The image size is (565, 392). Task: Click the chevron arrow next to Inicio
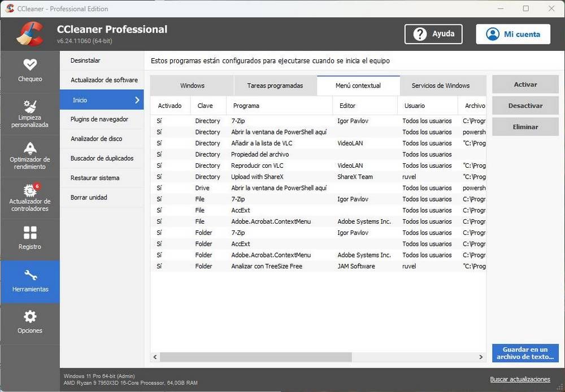pos(136,99)
